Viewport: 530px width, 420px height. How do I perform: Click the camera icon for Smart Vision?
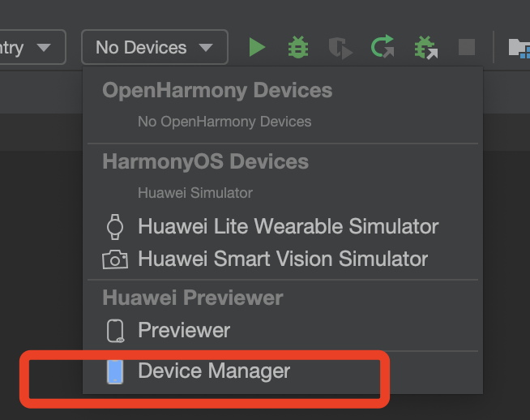[x=115, y=259]
